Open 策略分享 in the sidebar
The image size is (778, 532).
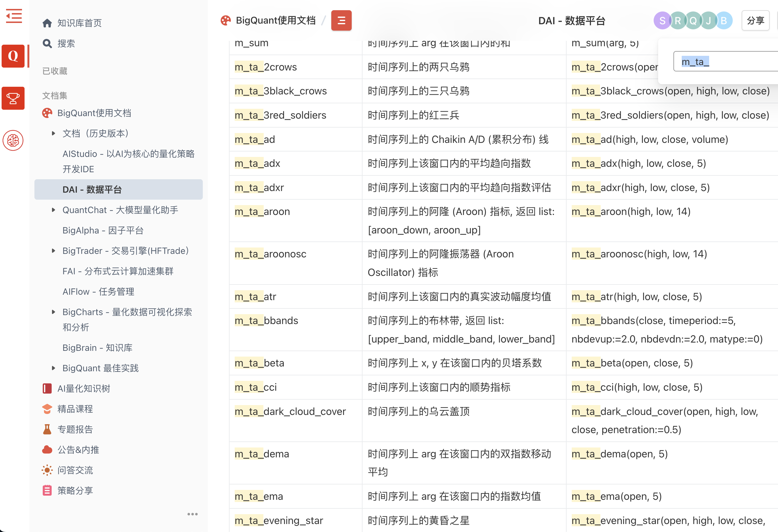[75, 491]
